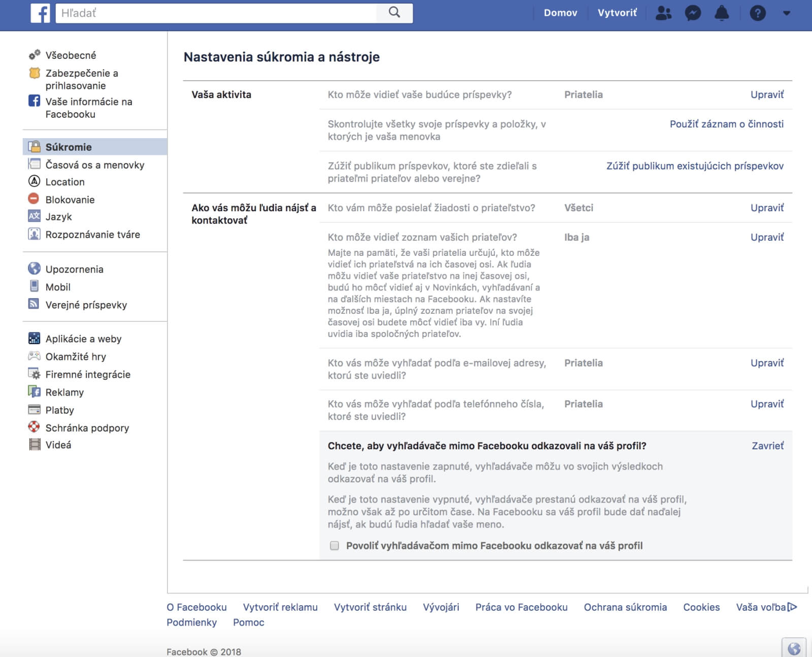Open Zabezpečenie a prihlasovanie settings
Viewport: 812px width, 657px height.
point(82,79)
